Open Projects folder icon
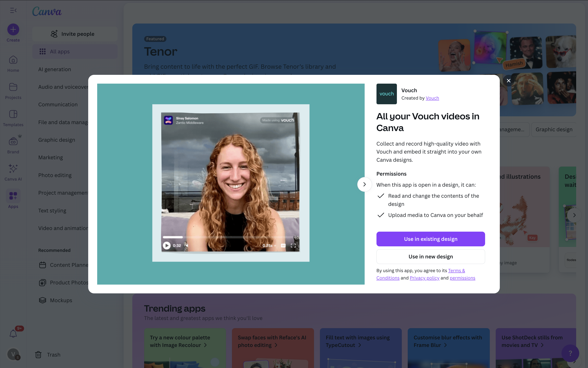This screenshot has width=588, height=368. 13,87
